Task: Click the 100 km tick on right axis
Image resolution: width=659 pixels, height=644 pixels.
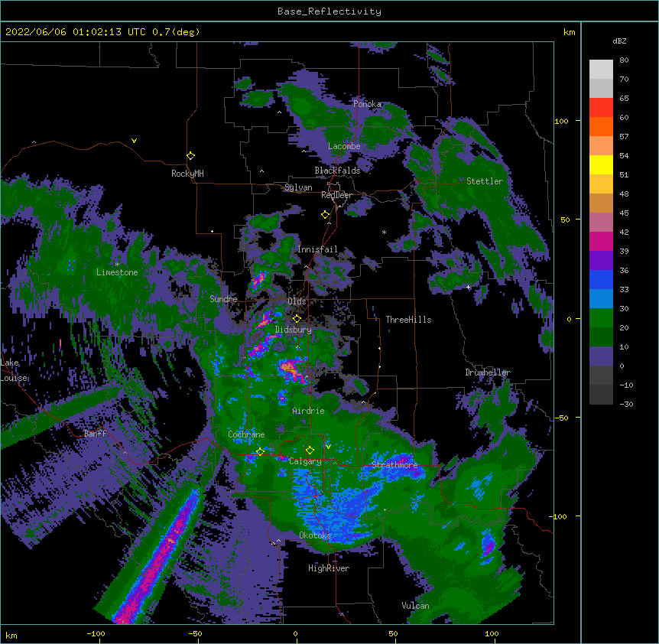Action: pyautogui.click(x=561, y=121)
